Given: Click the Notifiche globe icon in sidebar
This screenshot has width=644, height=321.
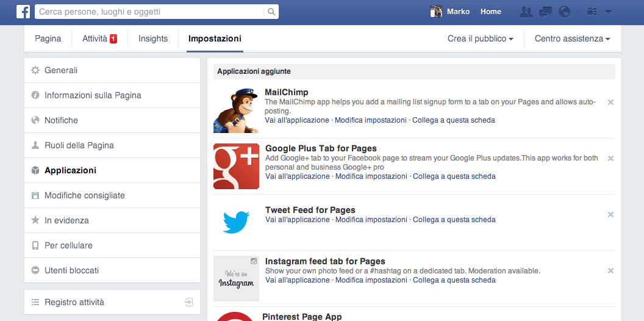Looking at the screenshot, I should (x=35, y=120).
